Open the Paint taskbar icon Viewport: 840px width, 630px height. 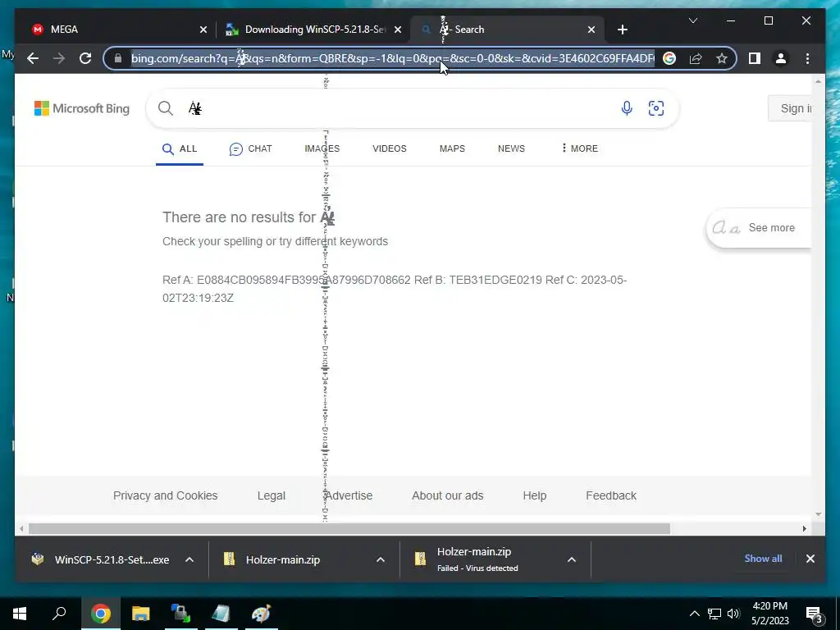(262, 614)
